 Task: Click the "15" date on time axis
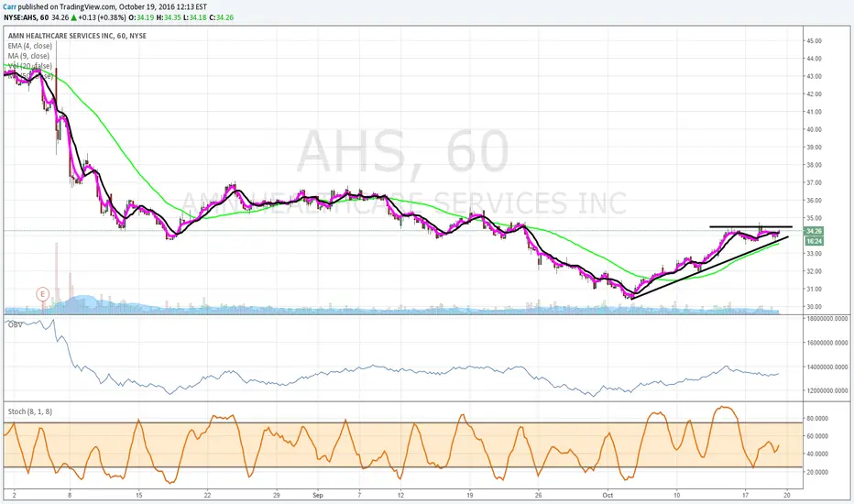coord(139,495)
